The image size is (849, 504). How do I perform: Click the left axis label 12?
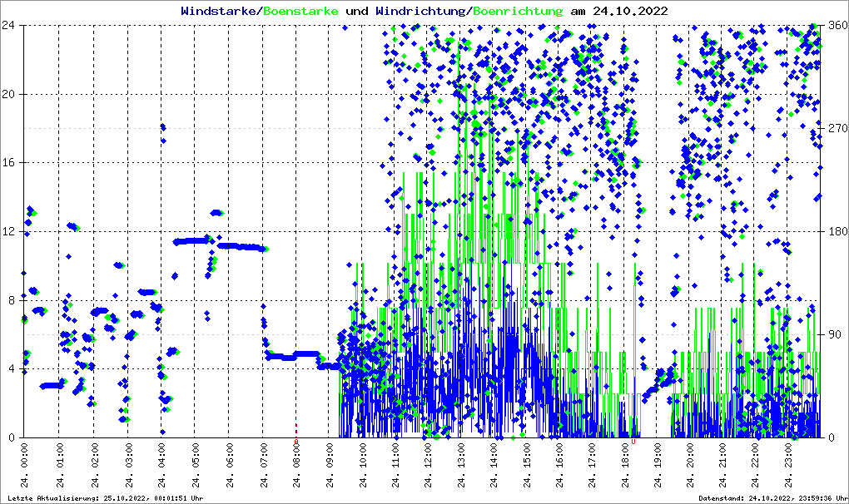[x=9, y=231]
